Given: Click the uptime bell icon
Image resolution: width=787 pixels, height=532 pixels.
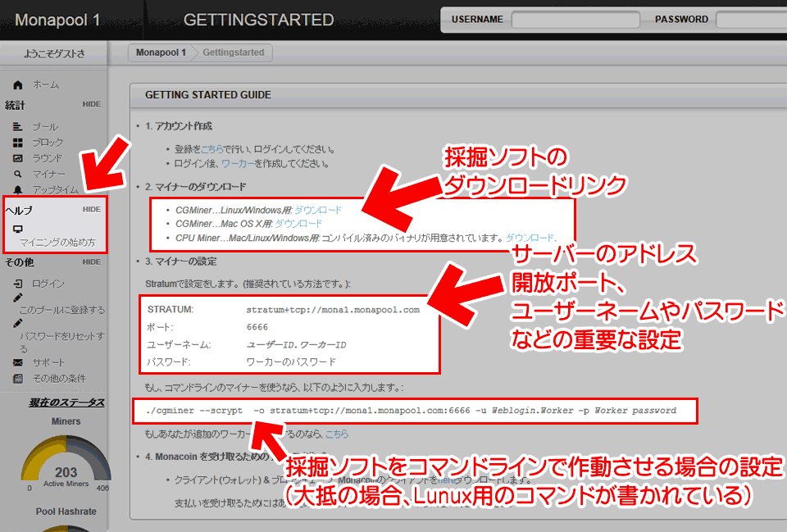Looking at the screenshot, I should 17,189.
